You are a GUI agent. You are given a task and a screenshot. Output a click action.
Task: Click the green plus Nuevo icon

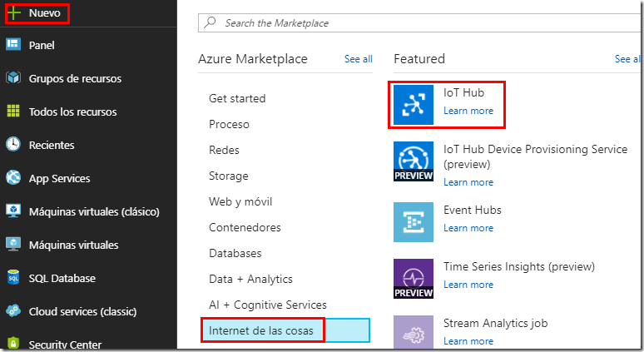[13, 13]
